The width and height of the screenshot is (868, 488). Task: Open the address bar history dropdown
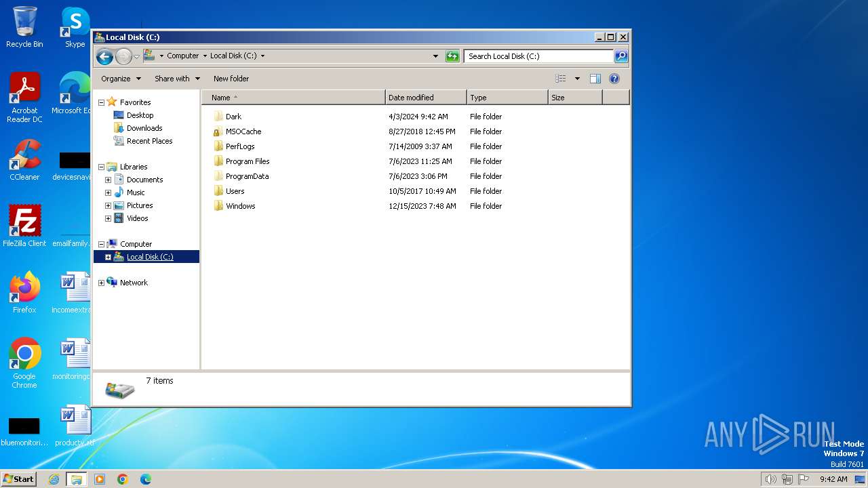(435, 56)
